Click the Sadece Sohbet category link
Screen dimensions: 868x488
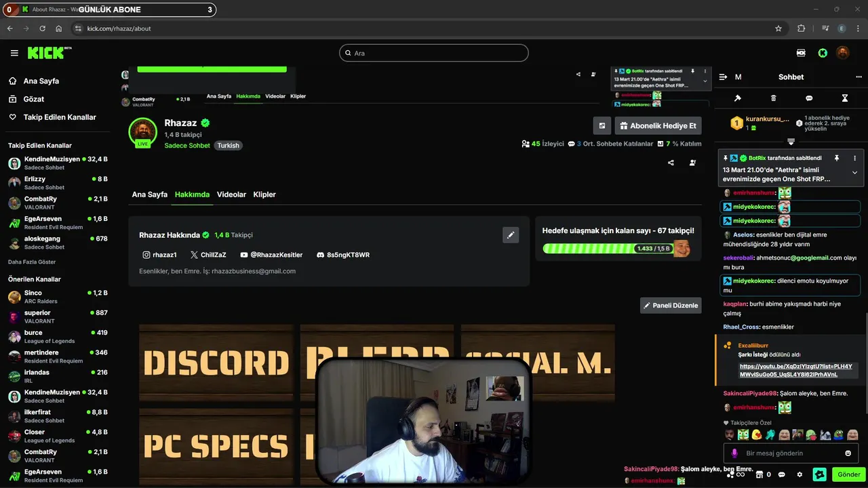[x=187, y=146]
